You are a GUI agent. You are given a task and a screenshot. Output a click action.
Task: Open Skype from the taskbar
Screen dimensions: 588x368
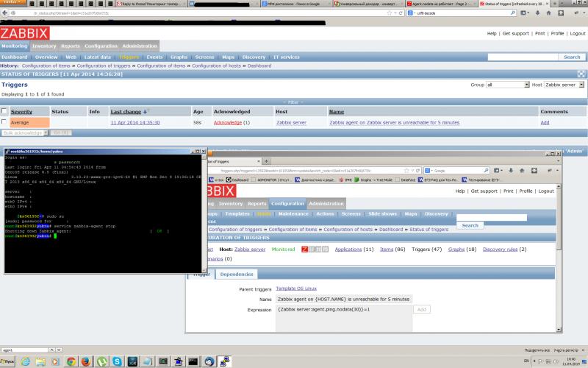pos(117,361)
